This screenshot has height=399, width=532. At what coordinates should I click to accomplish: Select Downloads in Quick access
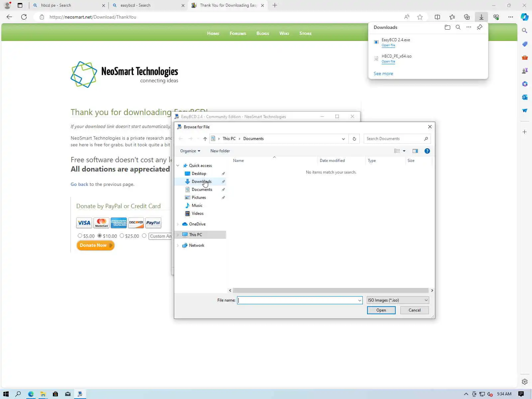pyautogui.click(x=201, y=182)
